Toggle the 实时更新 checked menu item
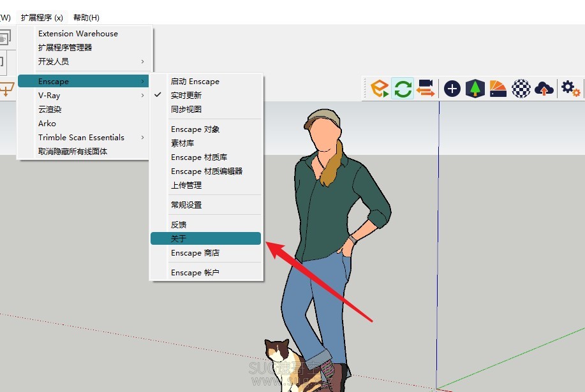The height and width of the screenshot is (392, 585). [205, 96]
